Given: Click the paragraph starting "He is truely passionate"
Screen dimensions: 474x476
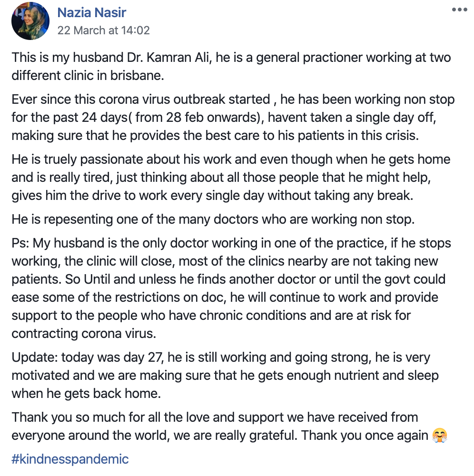Looking at the screenshot, I should (x=231, y=177).
